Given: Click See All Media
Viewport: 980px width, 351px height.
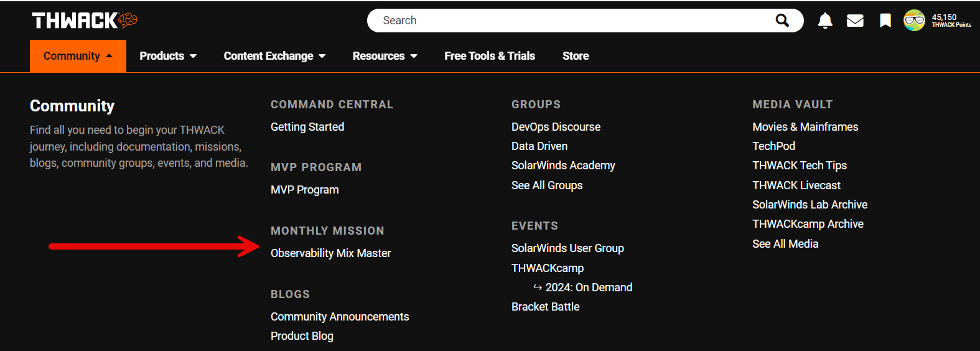Looking at the screenshot, I should click(785, 244).
